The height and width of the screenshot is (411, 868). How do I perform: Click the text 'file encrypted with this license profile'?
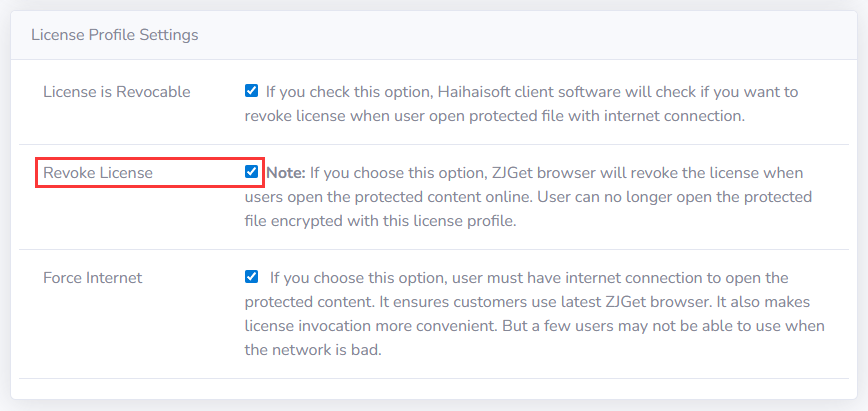(380, 221)
